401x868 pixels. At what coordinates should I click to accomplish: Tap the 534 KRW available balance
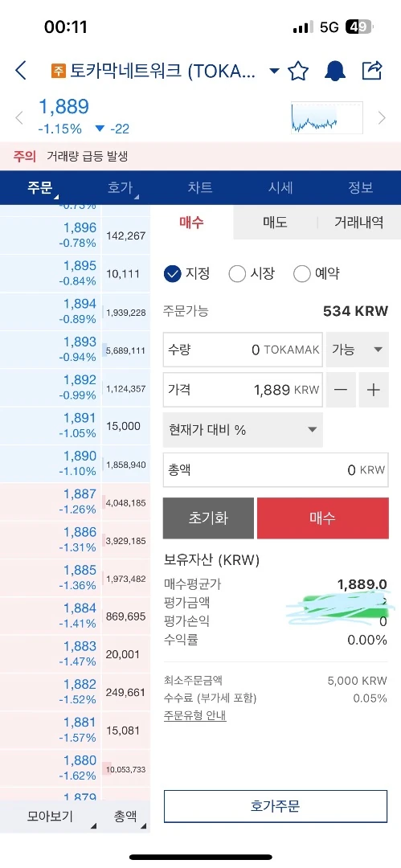coord(355,311)
